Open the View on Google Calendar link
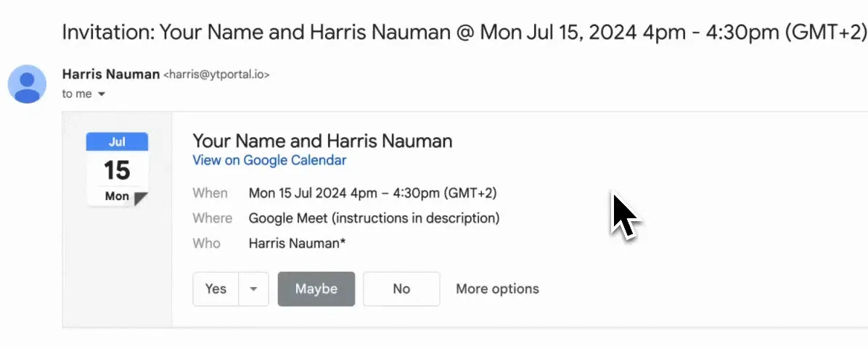The height and width of the screenshot is (348, 868). pos(269,160)
